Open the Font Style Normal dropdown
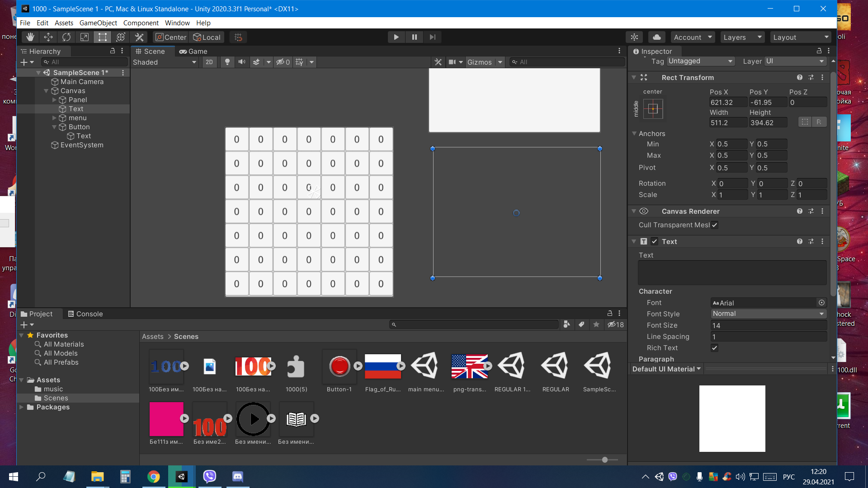This screenshot has width=868, height=488. [x=769, y=314]
